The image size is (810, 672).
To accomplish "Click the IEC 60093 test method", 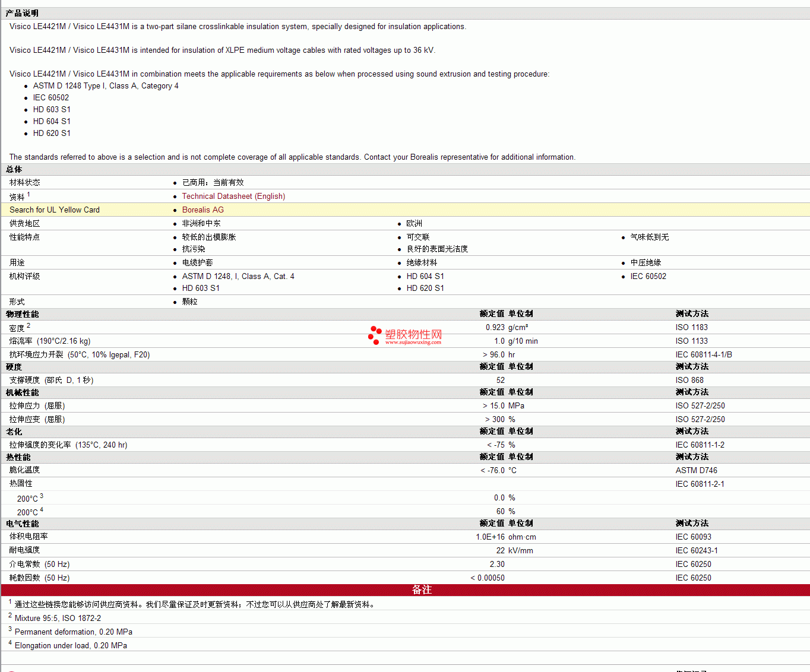I will coord(694,537).
